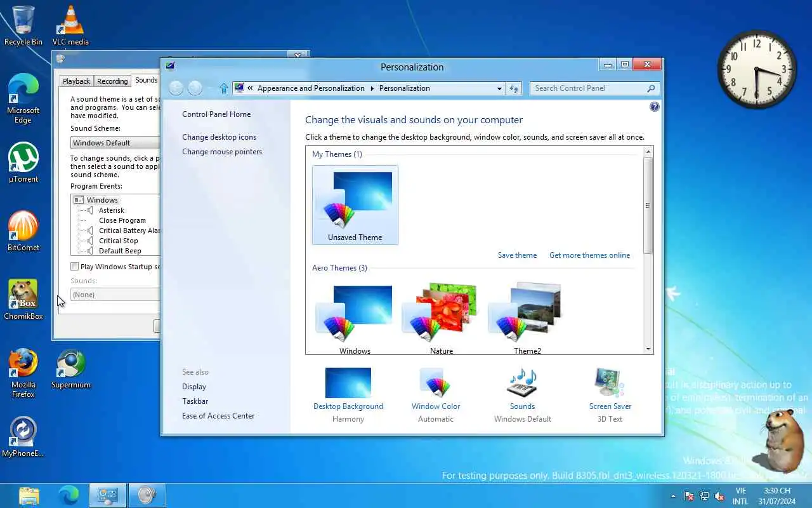812x508 pixels.
Task: Click the search magnifier icon
Action: [651, 88]
